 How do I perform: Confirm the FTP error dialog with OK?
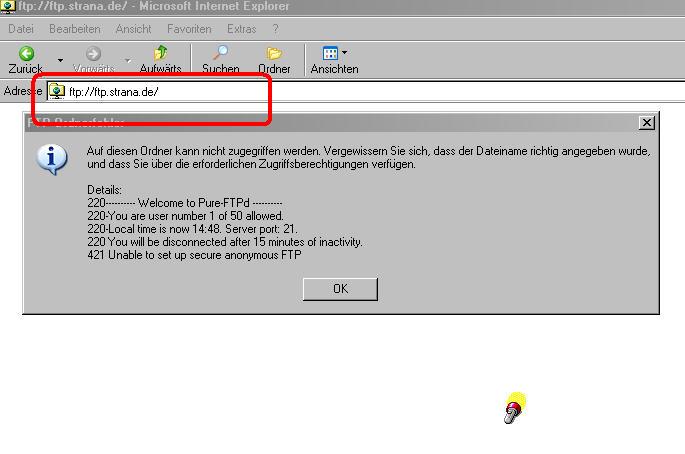tap(340, 289)
